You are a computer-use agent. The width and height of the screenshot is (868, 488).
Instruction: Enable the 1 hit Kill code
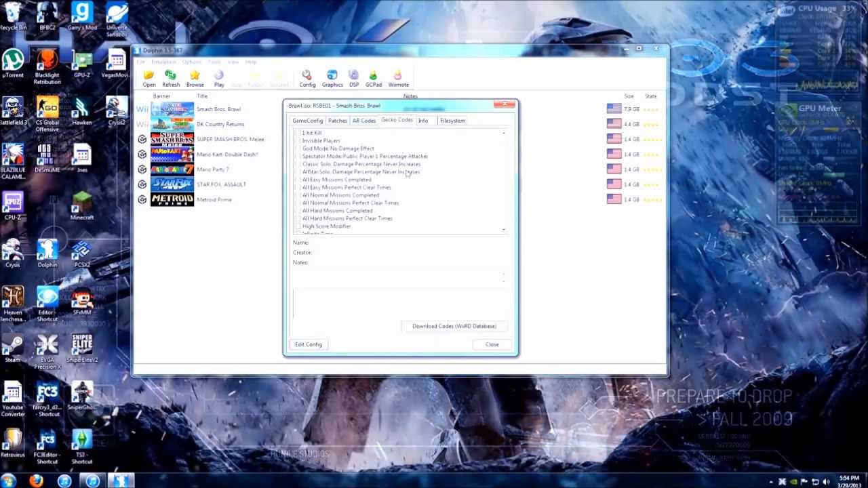[x=297, y=133]
